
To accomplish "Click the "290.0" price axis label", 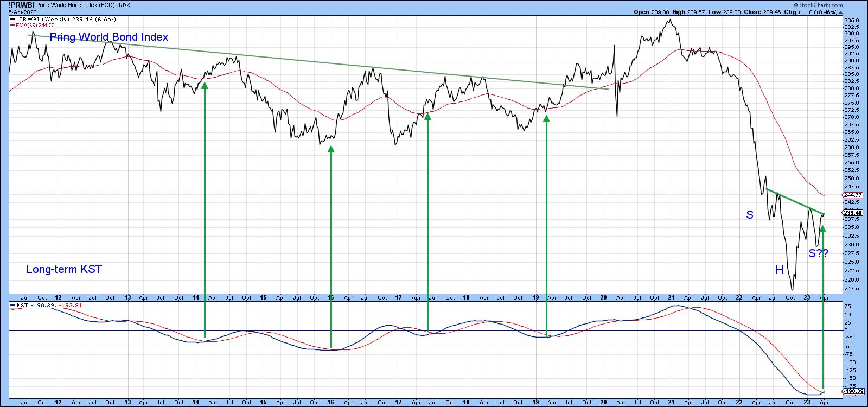I will click(x=852, y=60).
